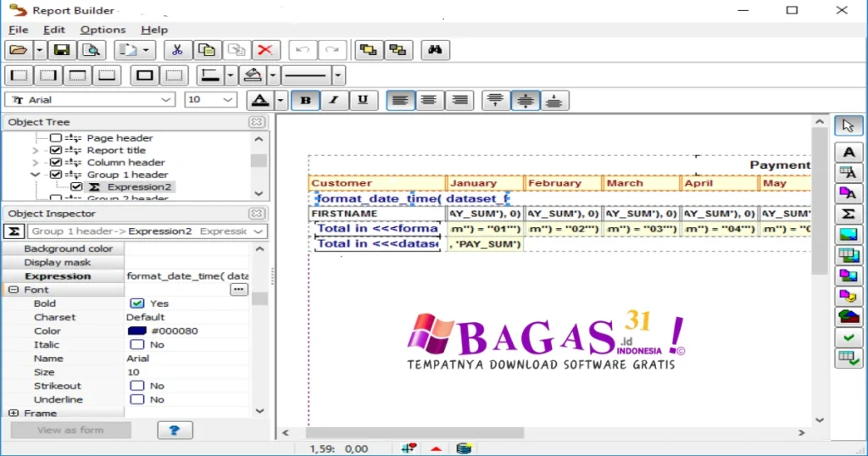Collapse the Group 1 header tree node
868x456 pixels.
[36, 175]
